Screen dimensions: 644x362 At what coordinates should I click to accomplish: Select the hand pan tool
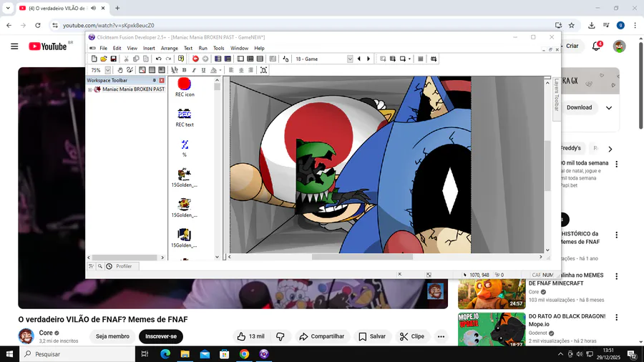pyautogui.click(x=120, y=70)
